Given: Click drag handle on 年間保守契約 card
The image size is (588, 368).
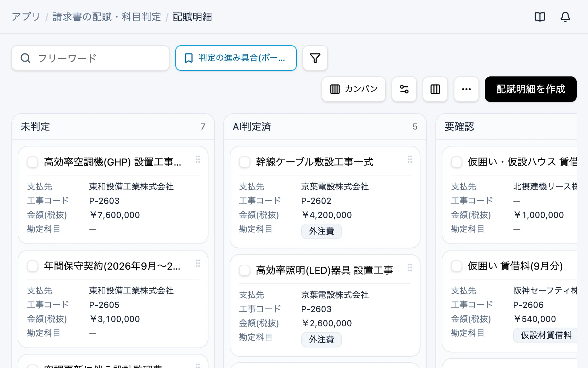Looking at the screenshot, I should 198,263.
